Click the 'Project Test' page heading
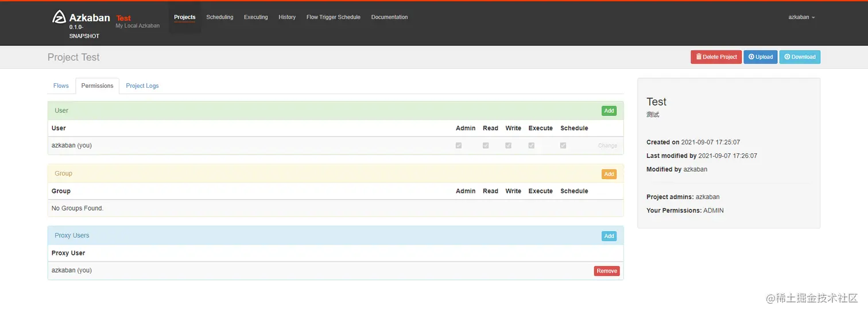The width and height of the screenshot is (868, 314). coord(73,57)
